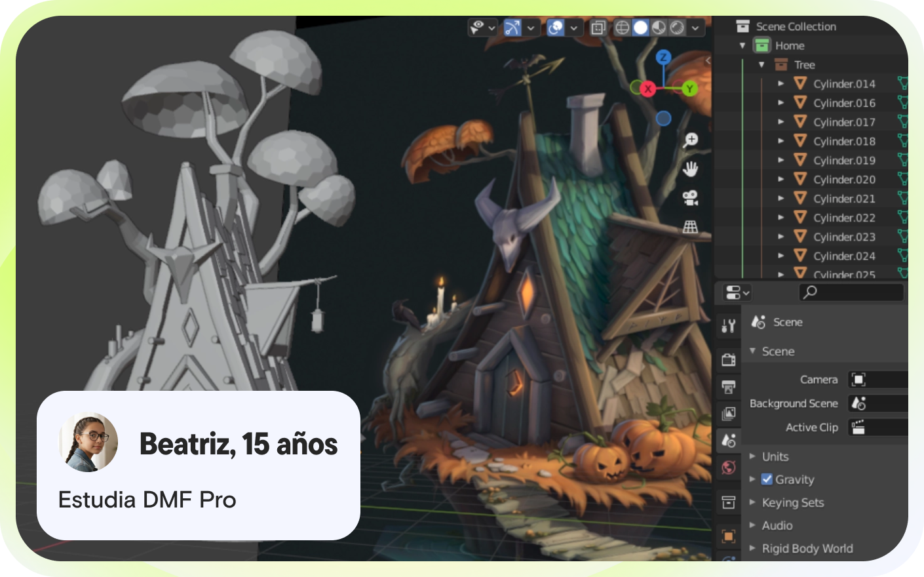Click the pan hand icon in viewport

[x=690, y=169]
